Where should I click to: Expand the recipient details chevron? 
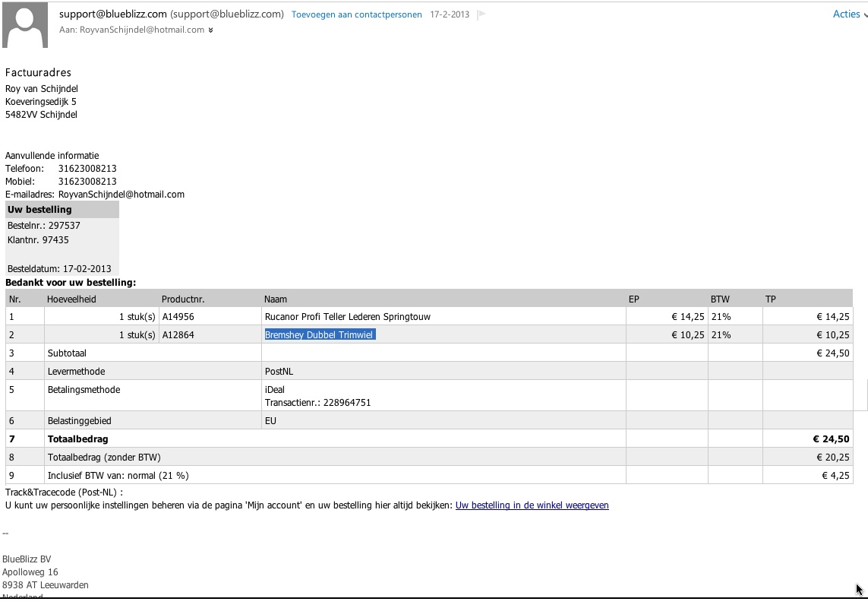tap(210, 30)
